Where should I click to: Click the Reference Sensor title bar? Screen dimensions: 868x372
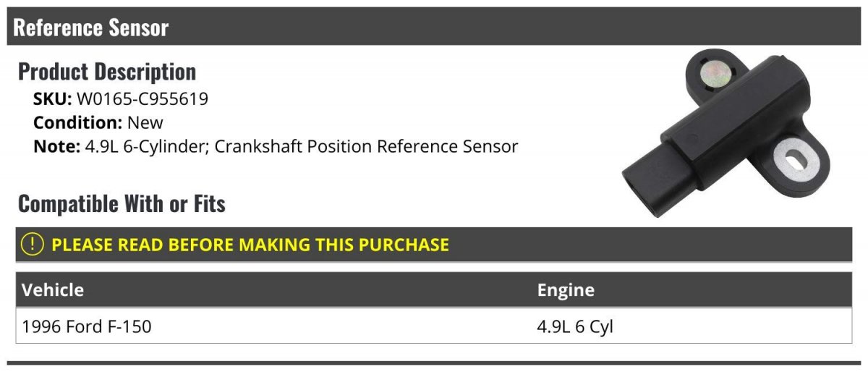coord(91,28)
